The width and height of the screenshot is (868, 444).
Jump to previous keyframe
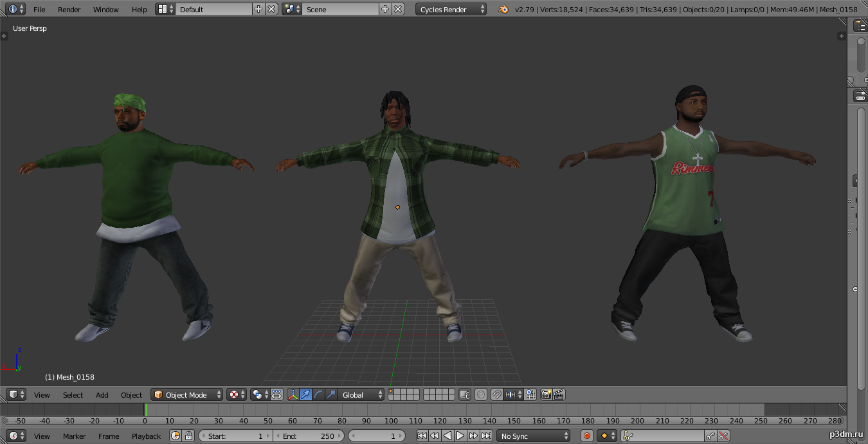click(x=435, y=436)
